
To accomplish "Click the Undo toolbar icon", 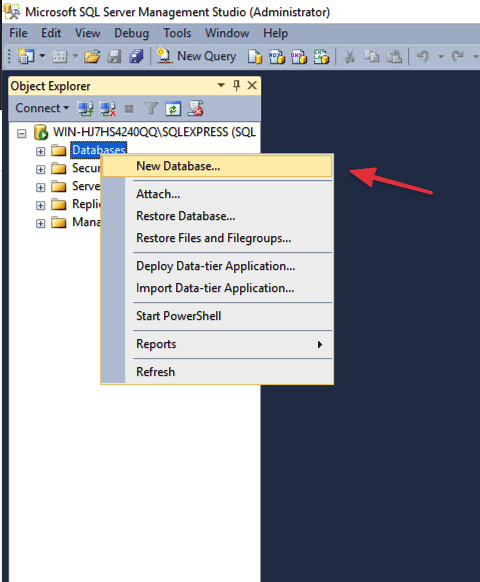I will pyautogui.click(x=422, y=56).
